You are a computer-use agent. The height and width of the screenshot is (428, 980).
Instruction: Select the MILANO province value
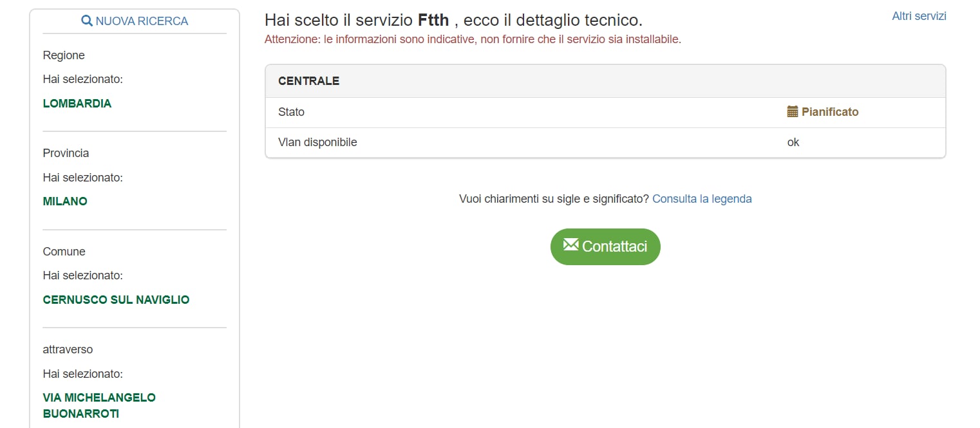65,201
